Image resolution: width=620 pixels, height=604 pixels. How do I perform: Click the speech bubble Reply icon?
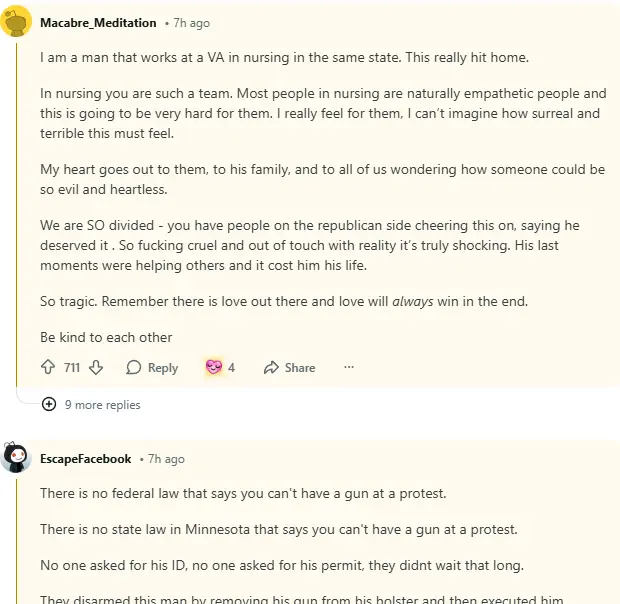click(x=134, y=368)
